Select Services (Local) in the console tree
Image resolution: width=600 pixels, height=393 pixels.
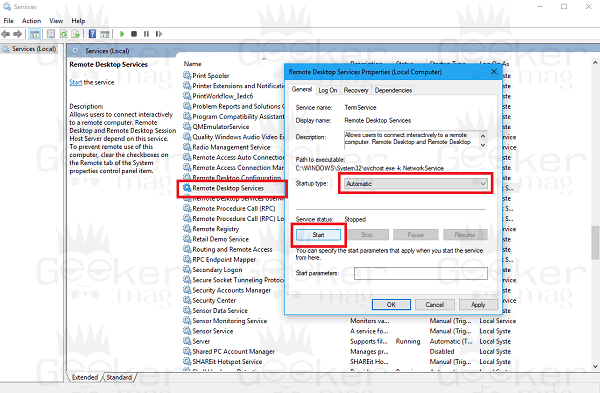(x=34, y=49)
